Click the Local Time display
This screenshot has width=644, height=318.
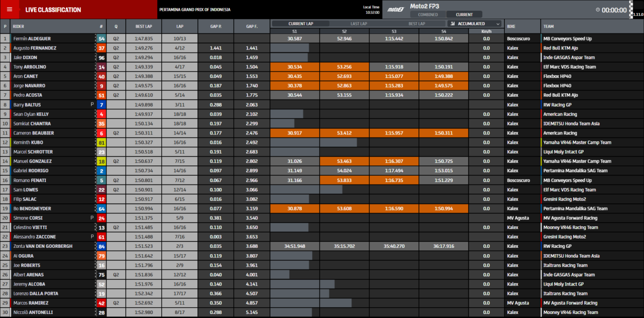tap(371, 9)
